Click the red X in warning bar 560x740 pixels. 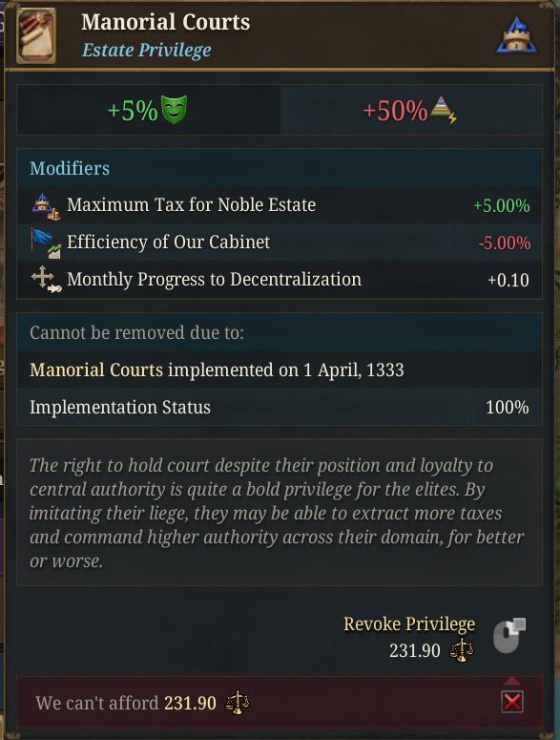coord(512,702)
